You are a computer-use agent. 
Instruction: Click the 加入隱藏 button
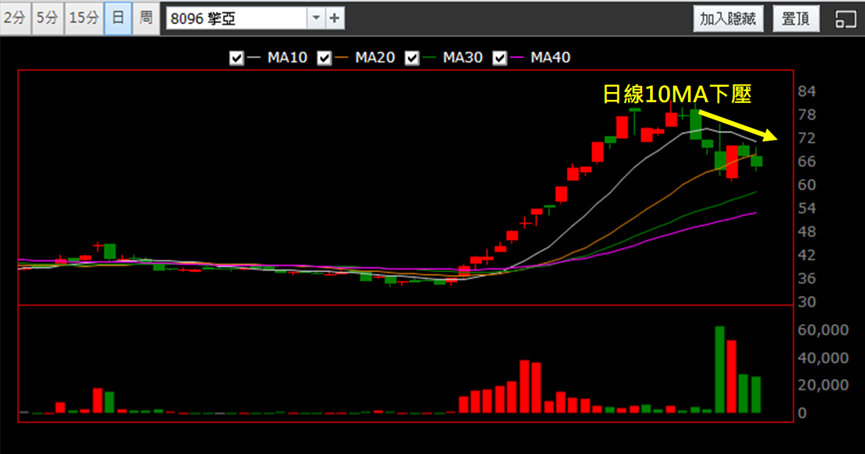click(728, 19)
